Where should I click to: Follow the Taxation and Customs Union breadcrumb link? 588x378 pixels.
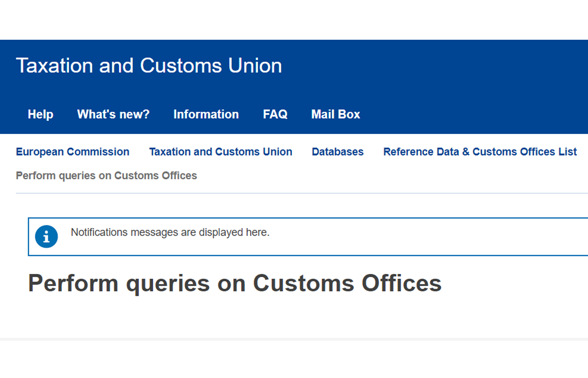[221, 152]
